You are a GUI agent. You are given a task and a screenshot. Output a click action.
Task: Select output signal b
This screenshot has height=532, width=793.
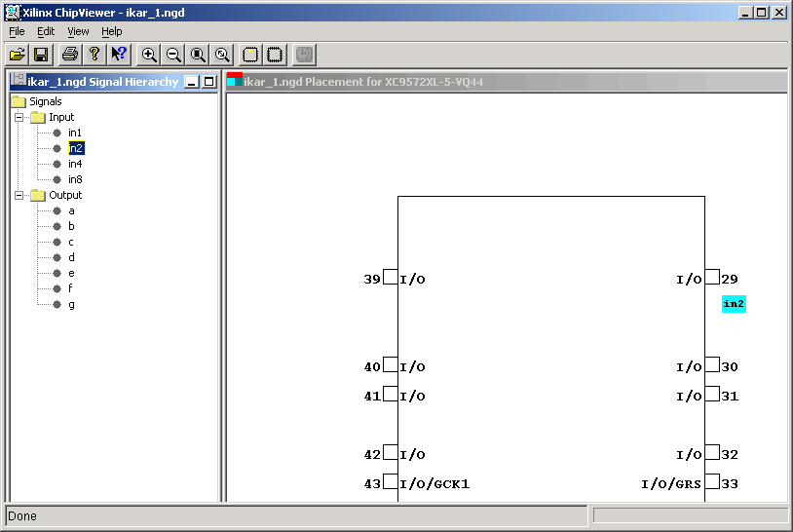pyautogui.click(x=71, y=226)
